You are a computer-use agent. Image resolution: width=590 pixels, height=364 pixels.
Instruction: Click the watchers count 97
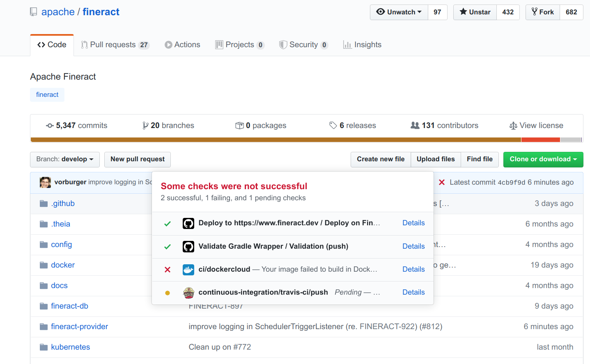coord(438,12)
